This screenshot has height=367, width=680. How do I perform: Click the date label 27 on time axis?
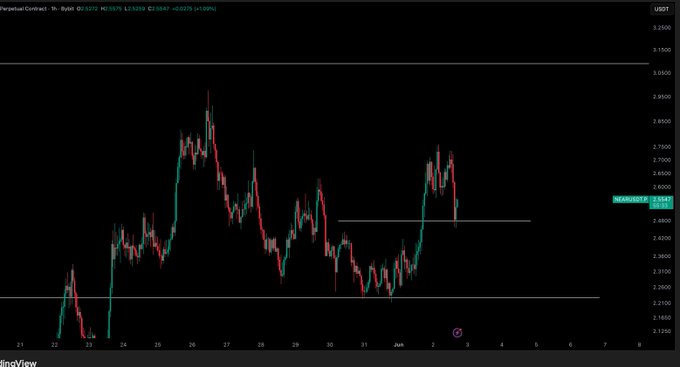click(226, 345)
